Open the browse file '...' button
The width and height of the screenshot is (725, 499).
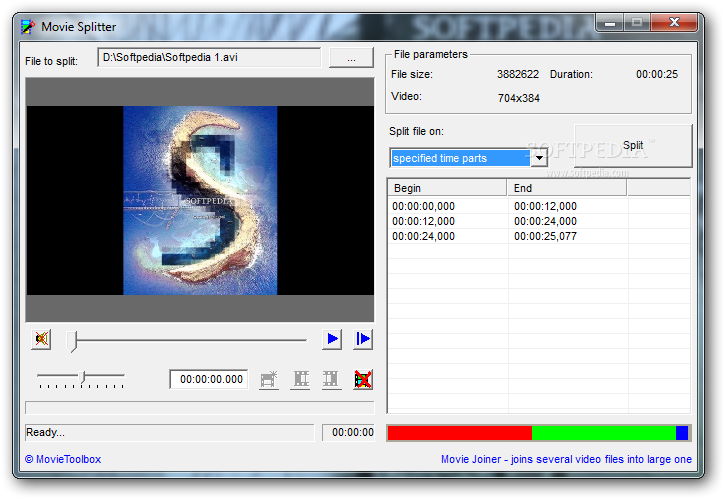click(x=351, y=58)
